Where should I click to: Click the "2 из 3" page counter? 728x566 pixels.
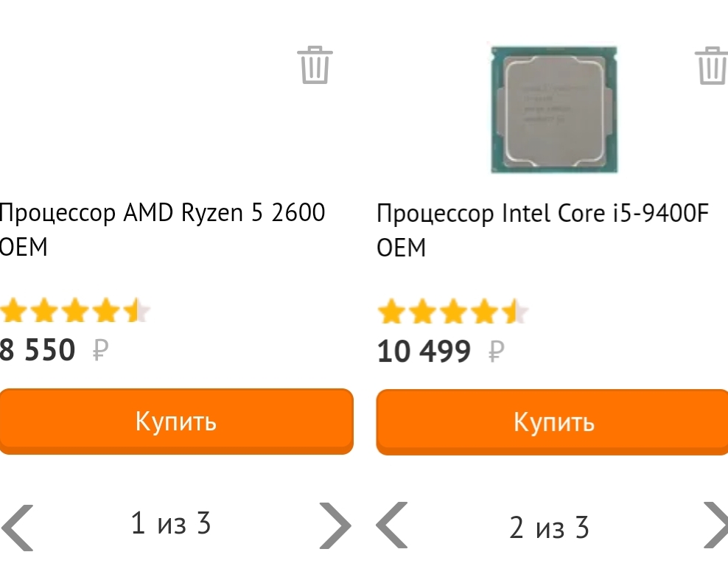(x=550, y=528)
